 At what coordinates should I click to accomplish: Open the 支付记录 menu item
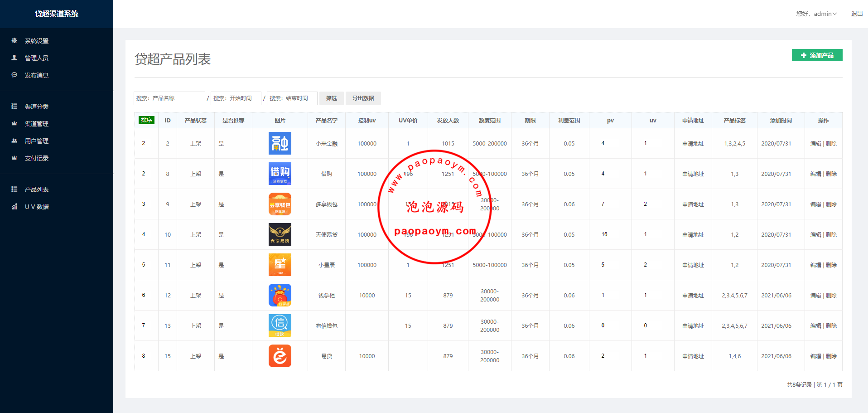[36, 158]
